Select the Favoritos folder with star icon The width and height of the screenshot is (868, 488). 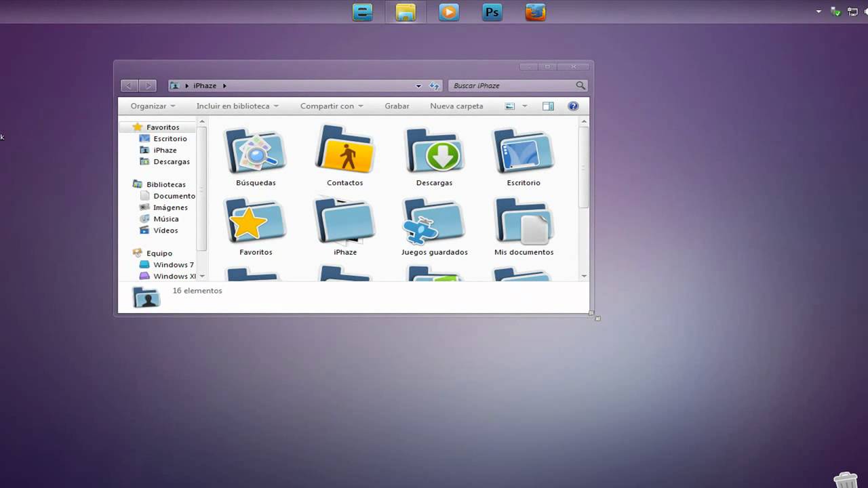click(x=256, y=222)
